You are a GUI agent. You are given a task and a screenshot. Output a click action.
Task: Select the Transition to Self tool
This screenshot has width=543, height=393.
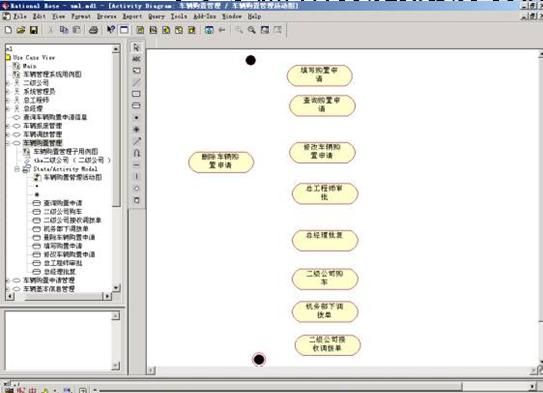click(136, 153)
